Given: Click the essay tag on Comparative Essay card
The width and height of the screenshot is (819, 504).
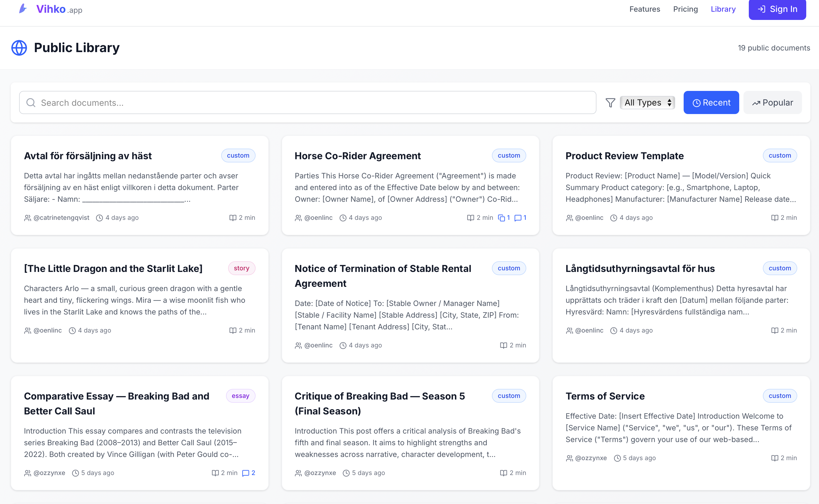Looking at the screenshot, I should [x=241, y=396].
